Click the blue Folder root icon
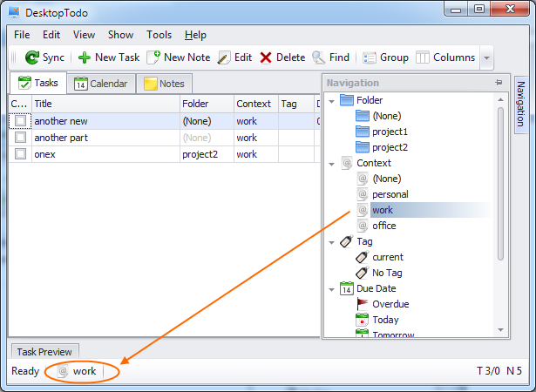The height and width of the screenshot is (392, 536). 347,100
